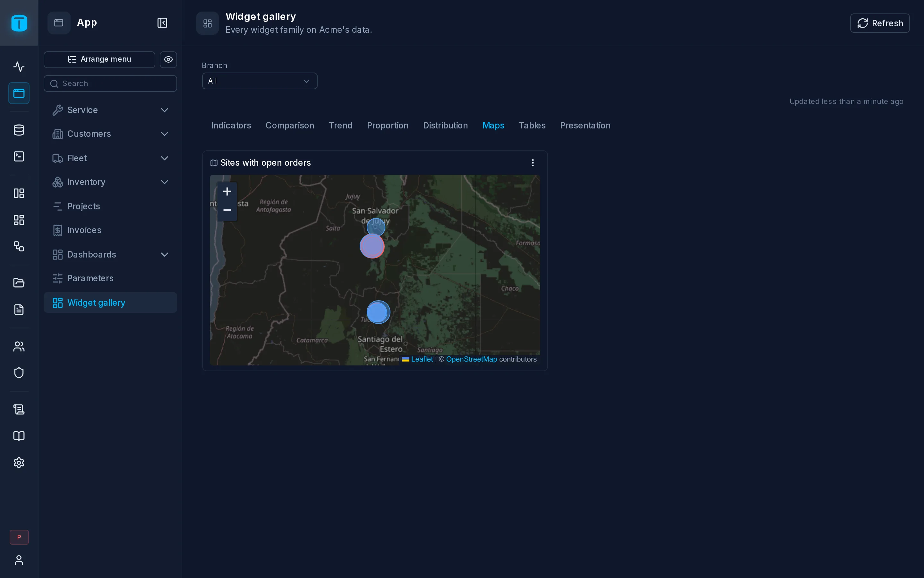Click the blue marker near Tucumán
Viewport: 924px width, 578px height.
coord(378,312)
